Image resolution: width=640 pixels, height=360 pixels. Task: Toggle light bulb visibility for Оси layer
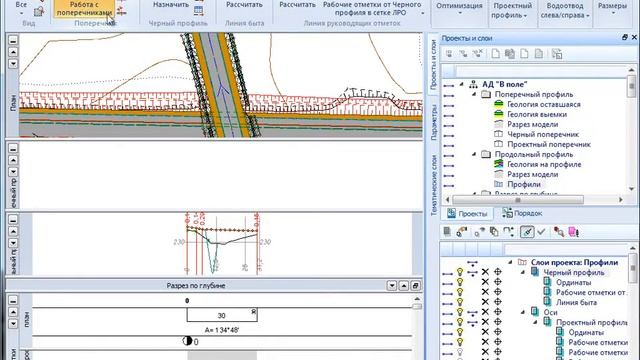tap(460, 312)
